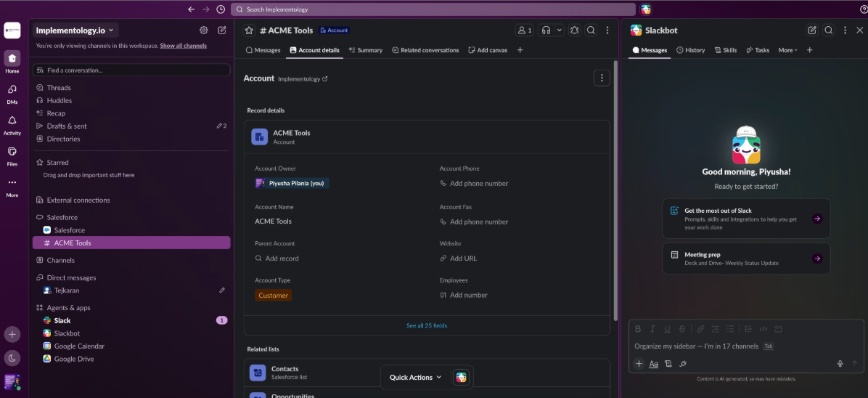
Task: Open the Slackbot History tab
Action: (x=690, y=50)
